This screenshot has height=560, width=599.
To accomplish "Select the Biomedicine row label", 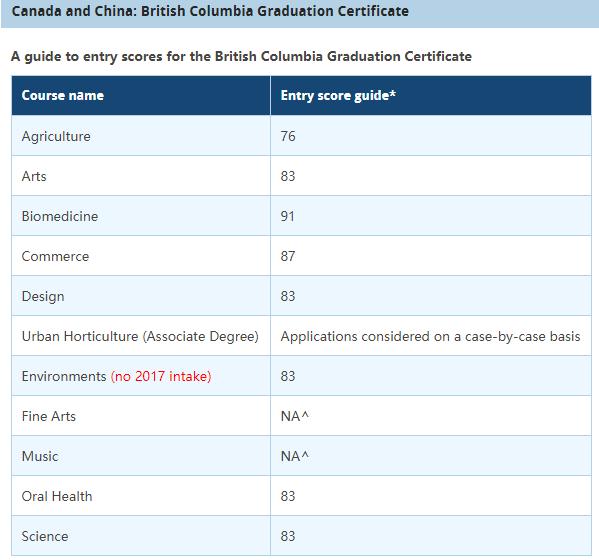I will click(60, 217).
